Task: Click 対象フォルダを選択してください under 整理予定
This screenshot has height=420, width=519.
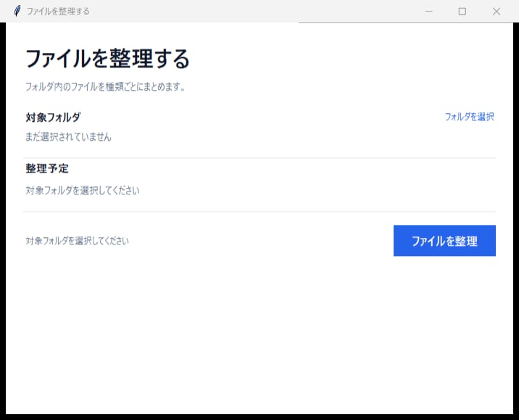Action: click(83, 190)
